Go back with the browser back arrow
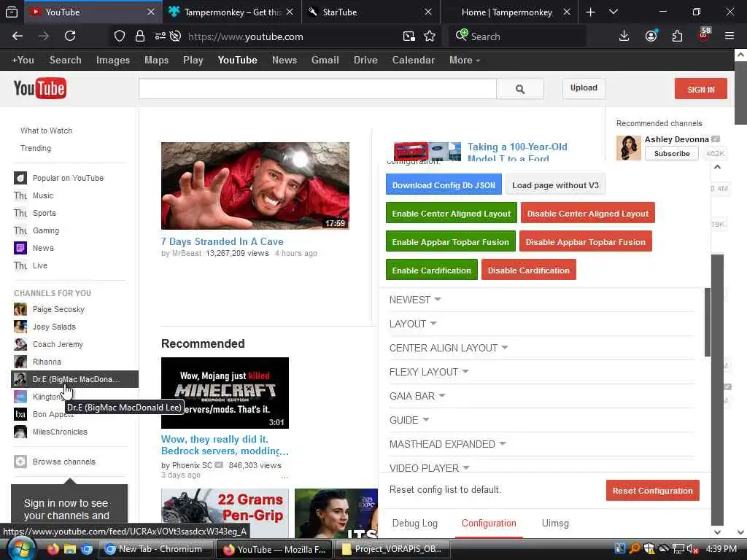The image size is (747, 560). tap(18, 36)
